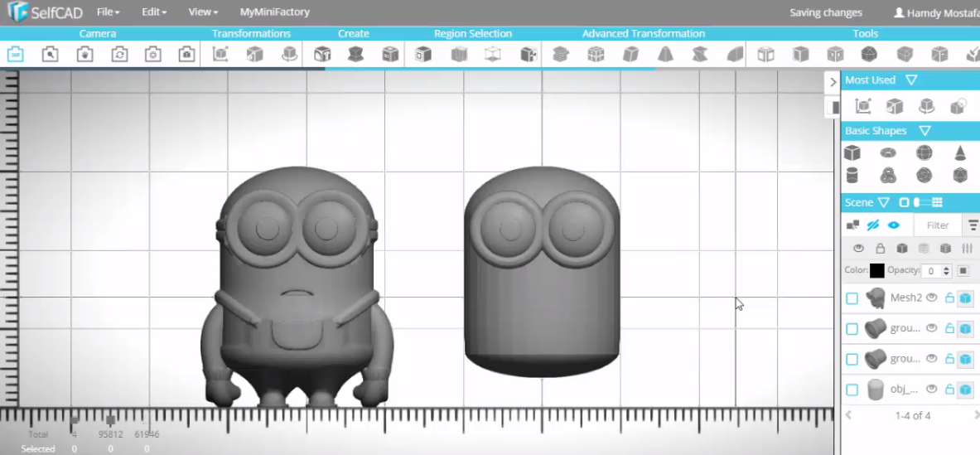Check the checkbox of the row directly below Mesh2
980x455 pixels.
(x=852, y=329)
